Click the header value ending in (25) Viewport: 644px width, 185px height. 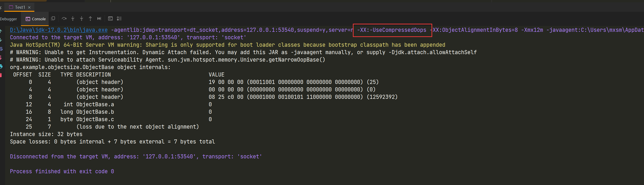[x=294, y=82]
